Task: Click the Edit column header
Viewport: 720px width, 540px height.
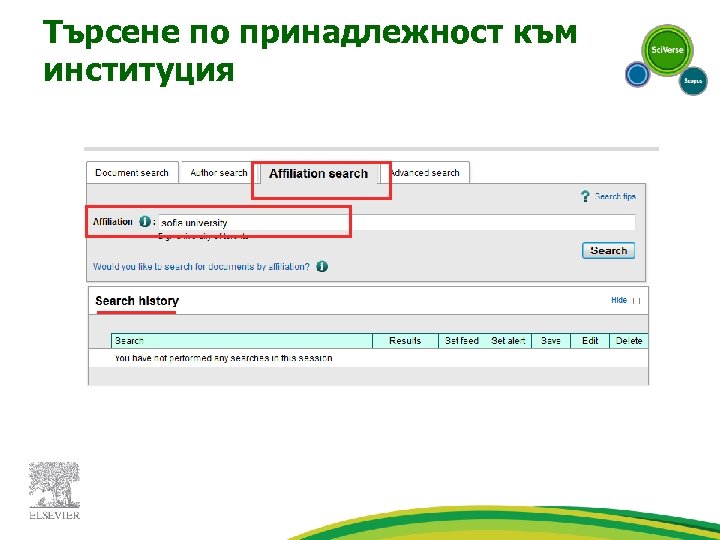Action: tap(590, 341)
